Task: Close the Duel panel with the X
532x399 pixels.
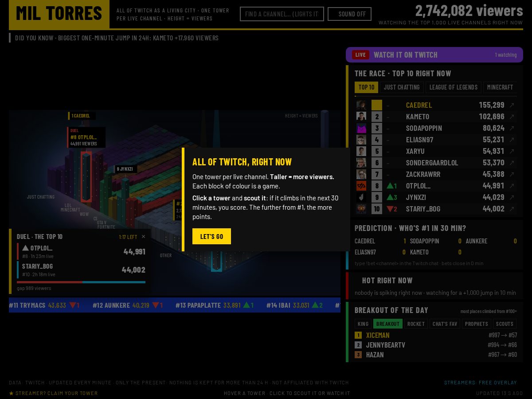Action: tap(143, 237)
